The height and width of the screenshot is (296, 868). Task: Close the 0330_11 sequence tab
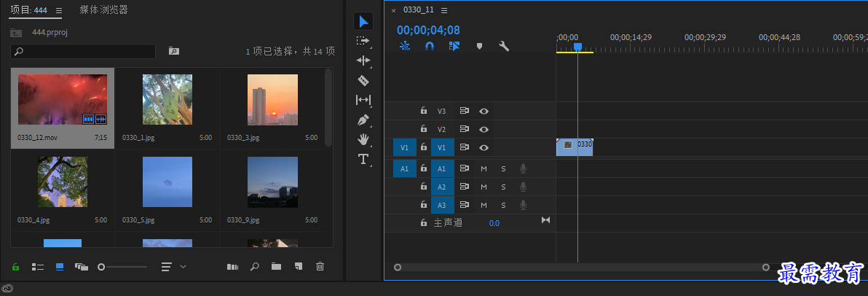coord(394,10)
